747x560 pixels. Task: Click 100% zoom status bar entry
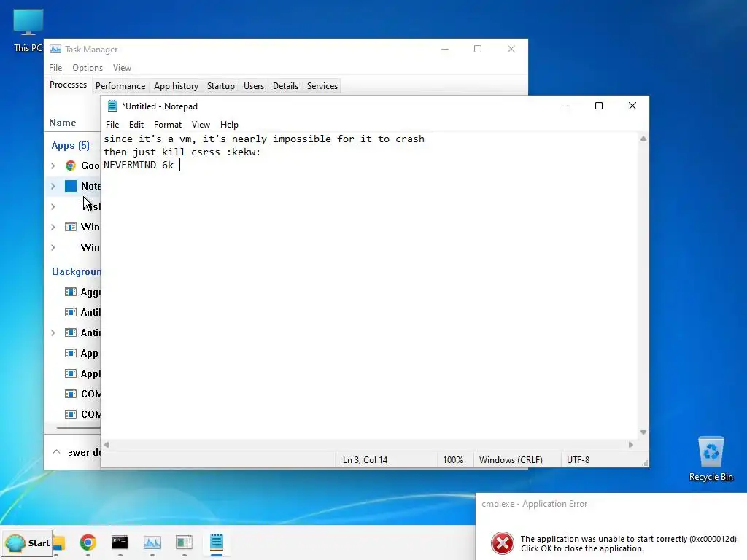(453, 460)
